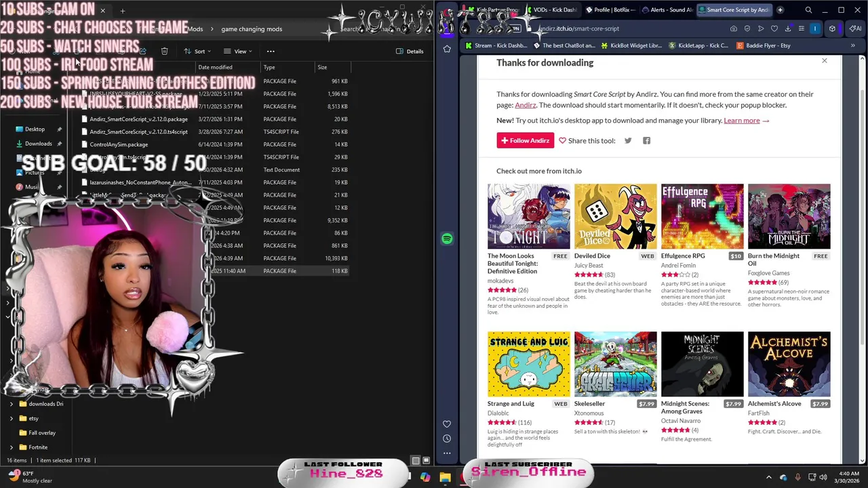Open the AI assistant button in browser toolbar
Viewport: 868px width, 488px height.
pyautogui.click(x=856, y=28)
